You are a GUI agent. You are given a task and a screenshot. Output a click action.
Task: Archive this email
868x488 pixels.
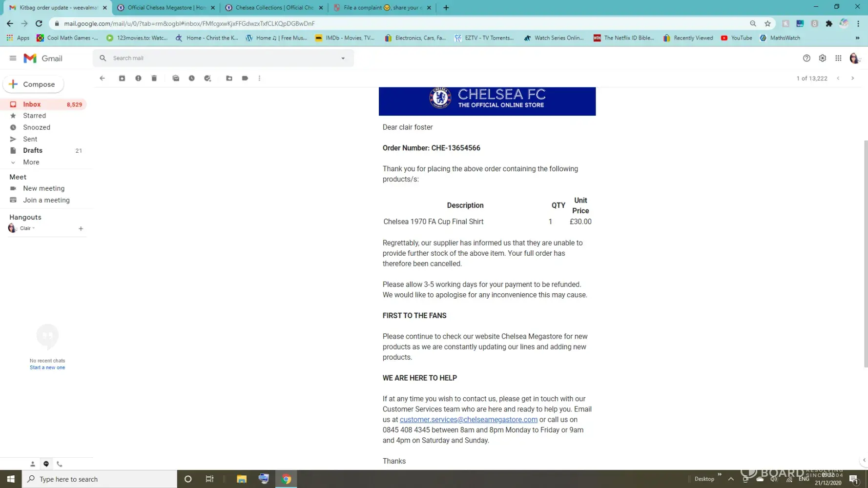[122, 78]
